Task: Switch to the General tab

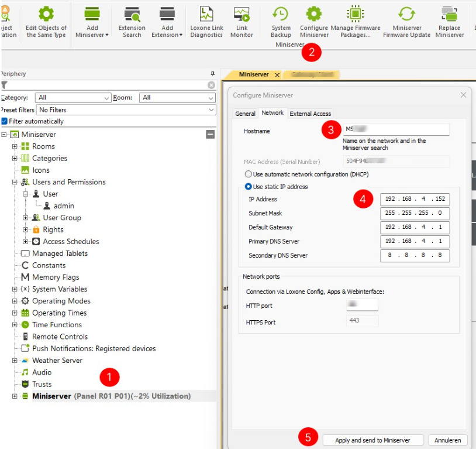Action: coord(245,114)
